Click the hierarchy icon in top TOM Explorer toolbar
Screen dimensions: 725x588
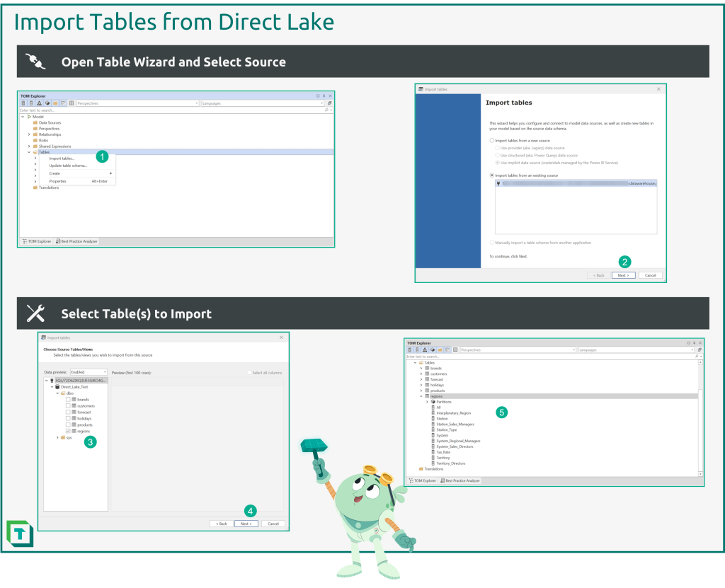(40, 103)
